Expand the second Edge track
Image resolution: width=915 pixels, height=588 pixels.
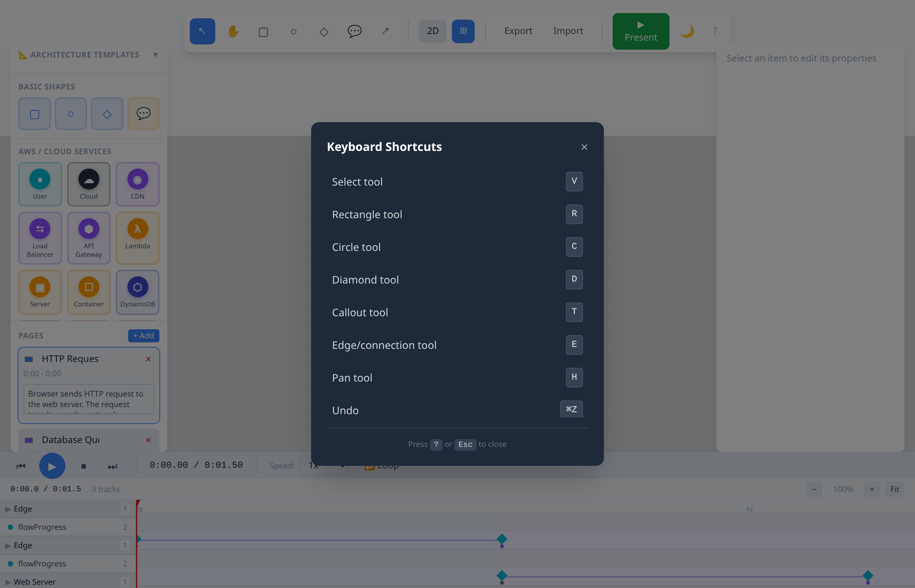coord(8,546)
